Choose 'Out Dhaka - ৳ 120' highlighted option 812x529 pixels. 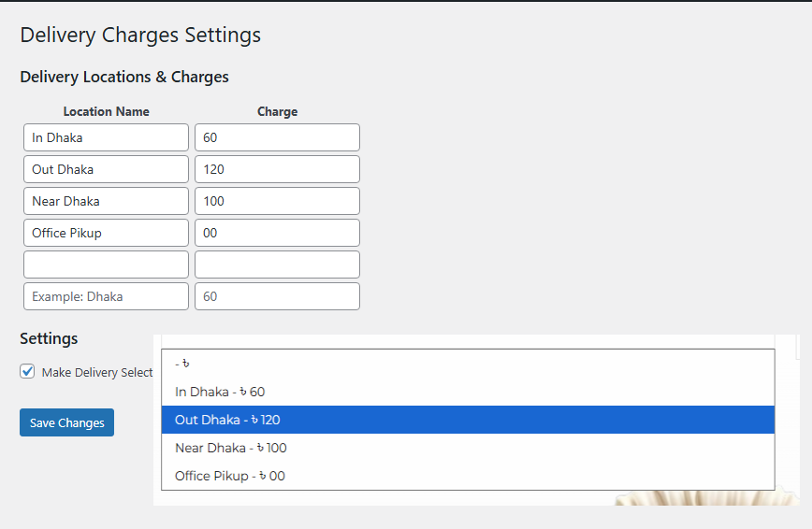468,420
